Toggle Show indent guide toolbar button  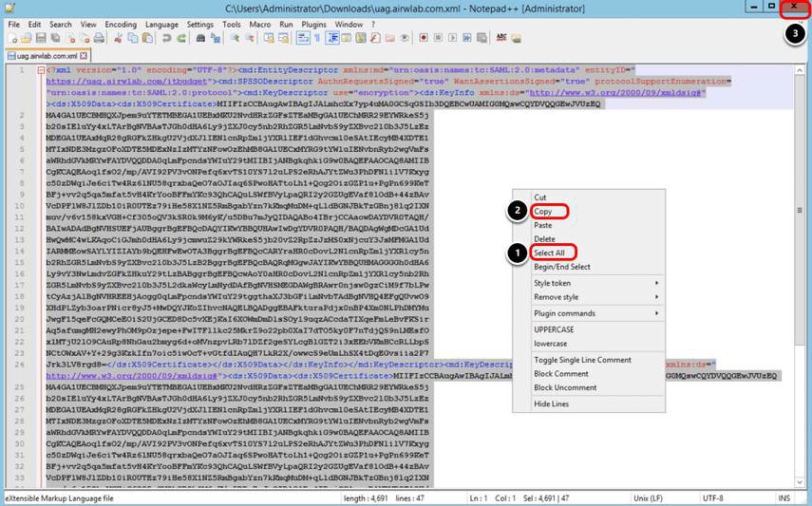(x=332, y=38)
